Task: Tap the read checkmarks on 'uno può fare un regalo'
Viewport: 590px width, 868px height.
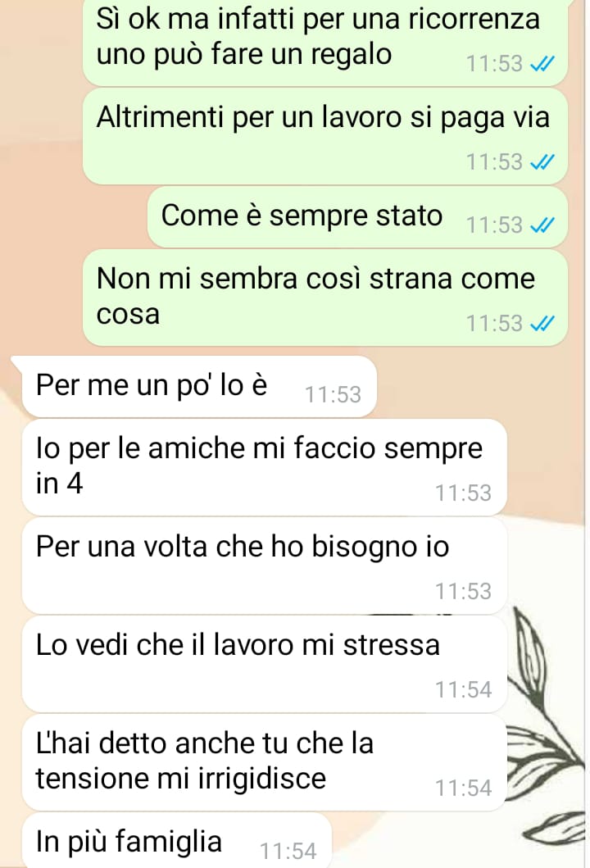Action: point(542,64)
